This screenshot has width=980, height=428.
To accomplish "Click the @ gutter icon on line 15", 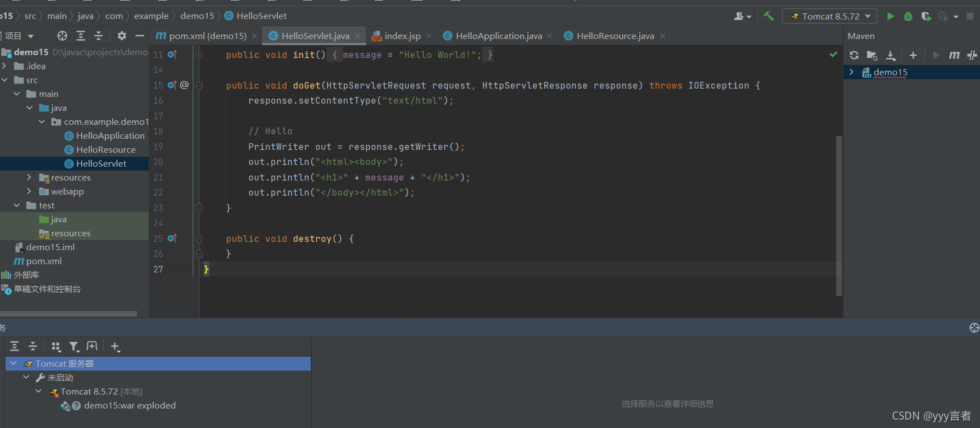I will tap(184, 85).
